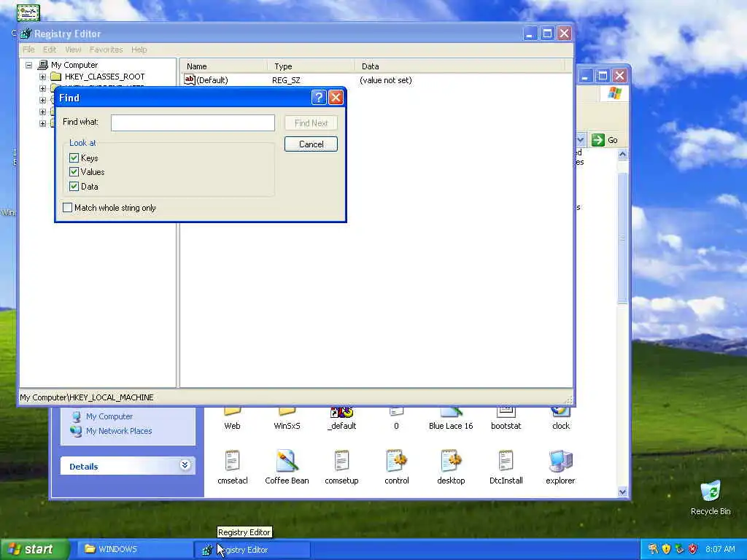Close the Find dialog with red X
The image size is (747, 560).
coord(336,98)
